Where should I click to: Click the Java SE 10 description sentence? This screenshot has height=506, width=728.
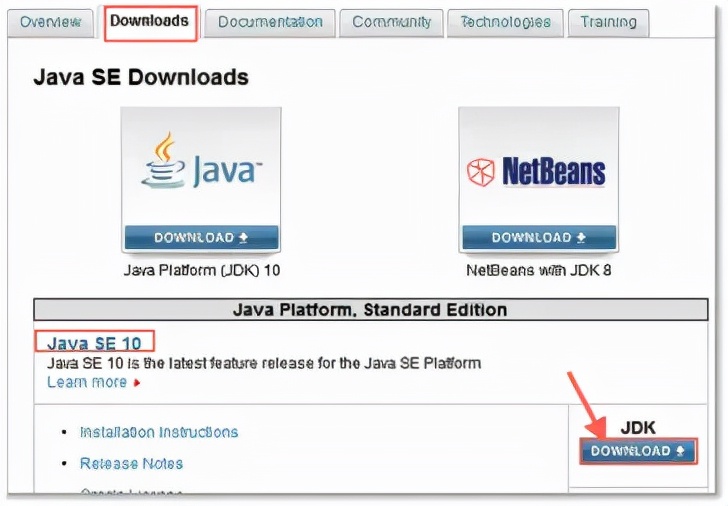click(264, 363)
